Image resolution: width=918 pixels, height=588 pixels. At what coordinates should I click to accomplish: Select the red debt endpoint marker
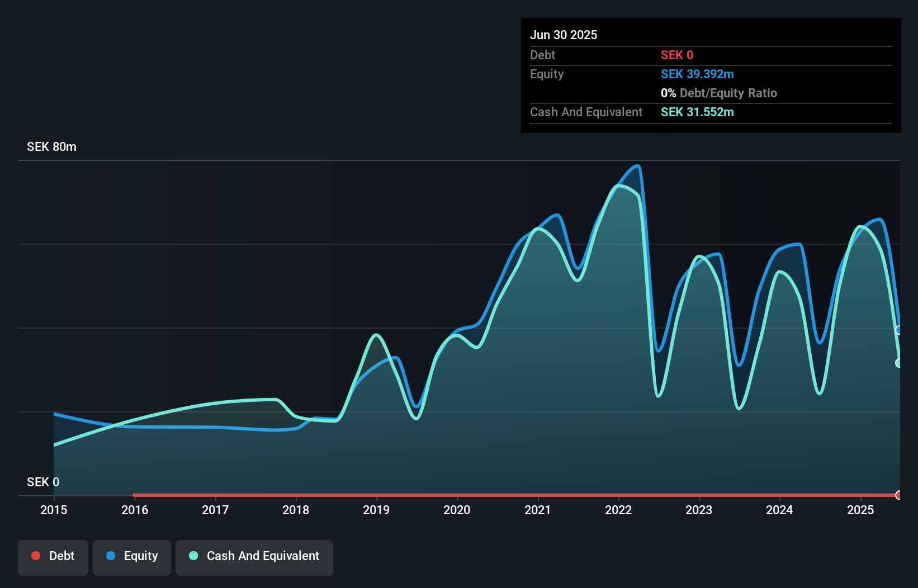point(899,495)
